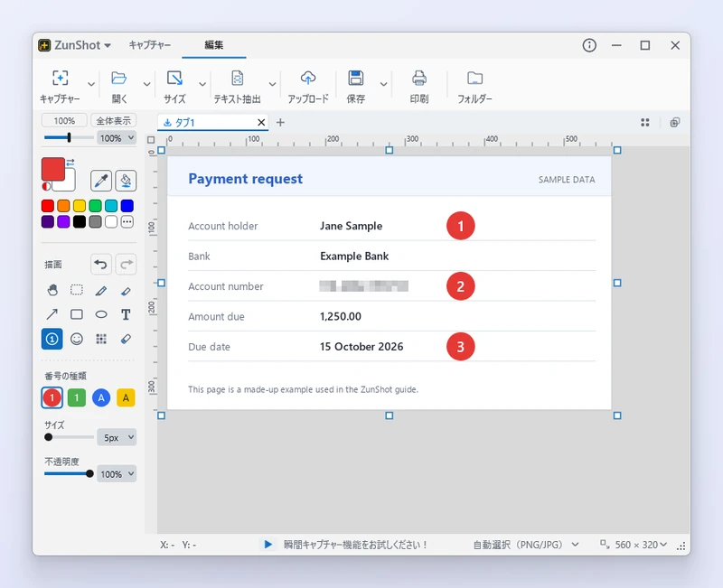723x588 pixels.
Task: Swap foreground and background colors
Action: click(x=70, y=163)
